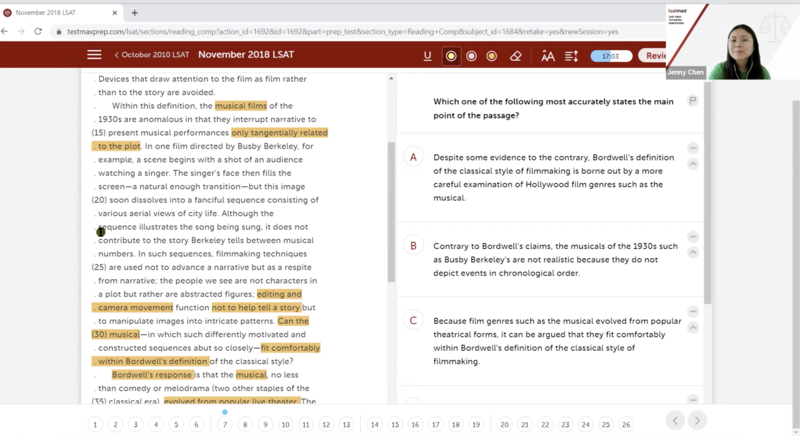
Task: Change the font size with AA icon
Action: click(548, 56)
